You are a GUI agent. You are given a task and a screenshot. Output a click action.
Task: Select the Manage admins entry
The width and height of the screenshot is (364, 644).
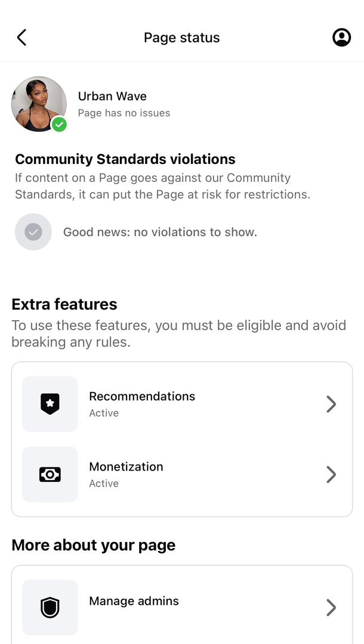coord(134,601)
